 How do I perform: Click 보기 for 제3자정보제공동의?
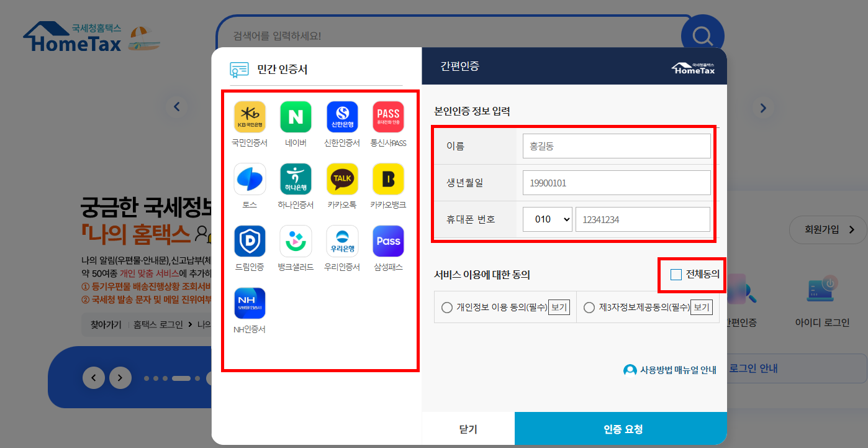(x=702, y=308)
